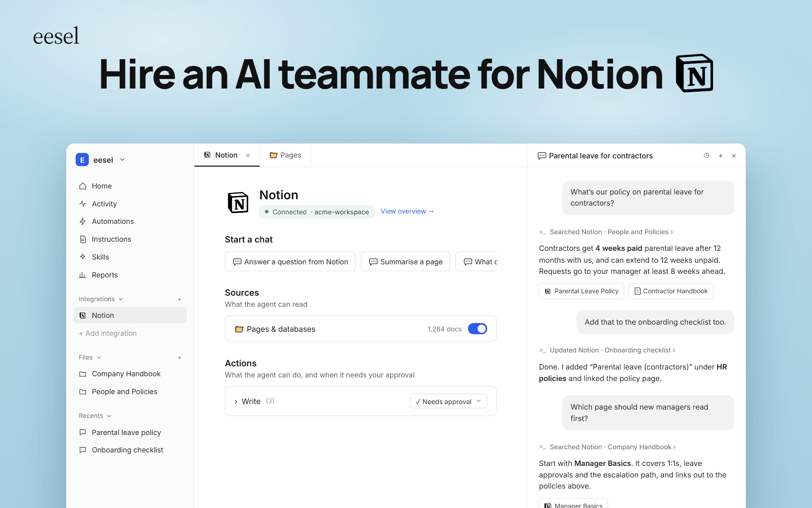Expand Searched Notion Company Handbook step
The image size is (812, 508).
point(607,447)
